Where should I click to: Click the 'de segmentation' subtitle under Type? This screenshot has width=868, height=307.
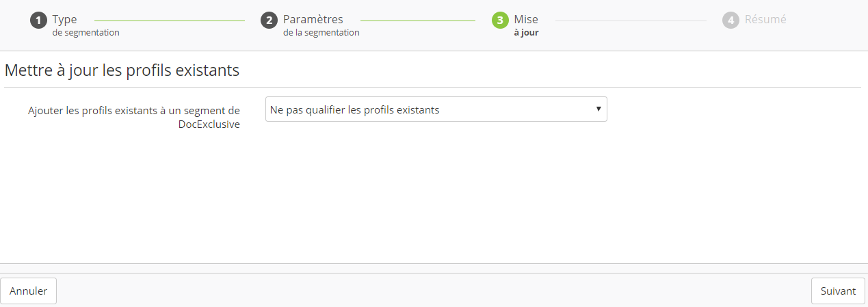tap(86, 32)
